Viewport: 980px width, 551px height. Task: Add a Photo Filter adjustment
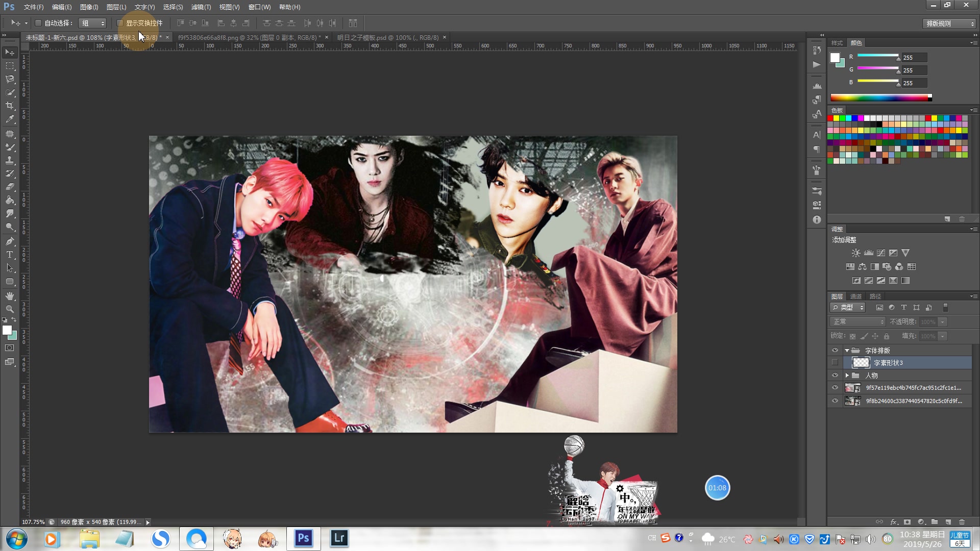coord(887,267)
